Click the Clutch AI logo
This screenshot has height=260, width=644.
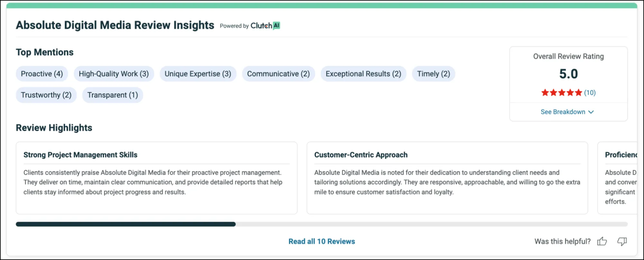pyautogui.click(x=265, y=26)
